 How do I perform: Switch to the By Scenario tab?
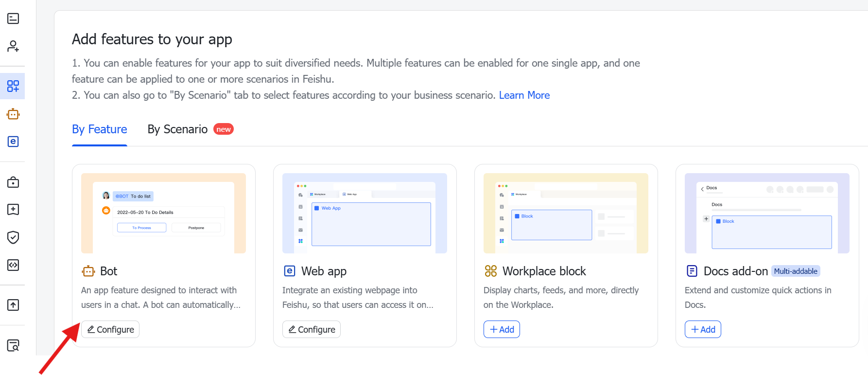click(x=177, y=129)
